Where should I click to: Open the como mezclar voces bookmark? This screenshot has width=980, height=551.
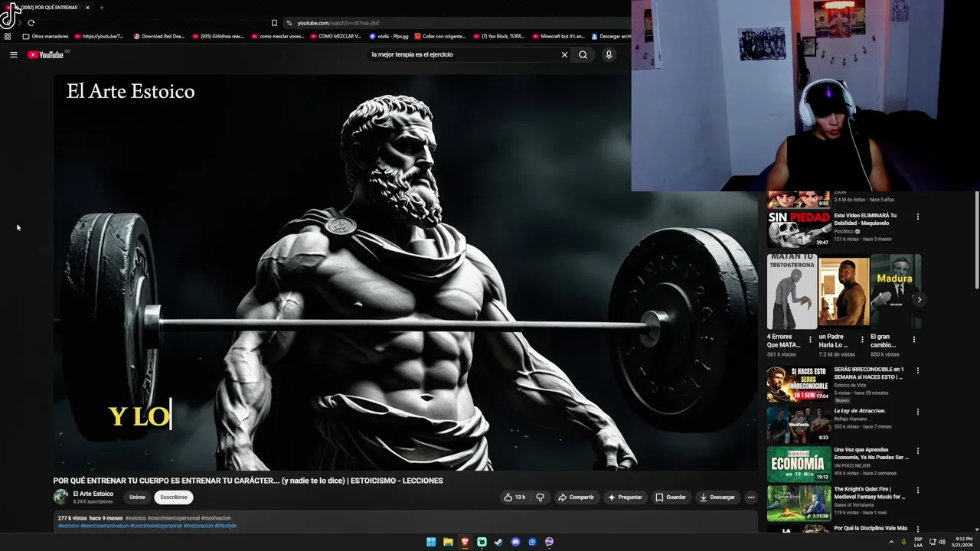pyautogui.click(x=278, y=36)
